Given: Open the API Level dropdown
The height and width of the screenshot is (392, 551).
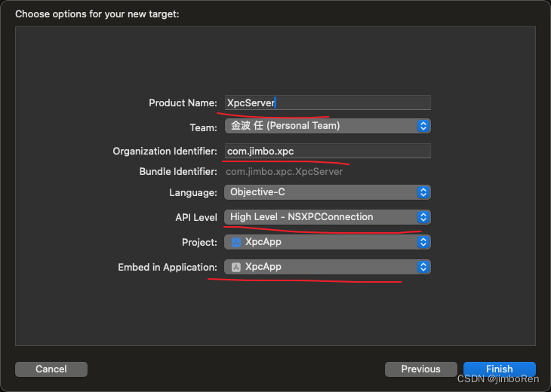Looking at the screenshot, I should (328, 217).
